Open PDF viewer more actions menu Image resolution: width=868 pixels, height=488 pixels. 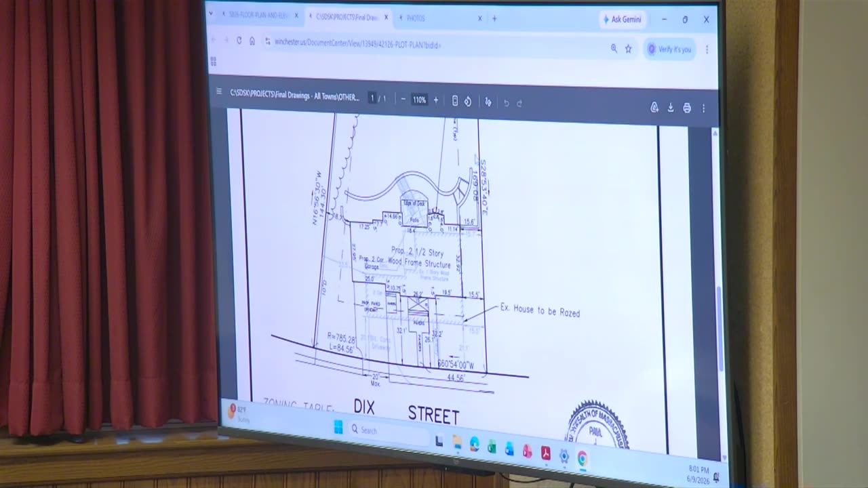703,108
